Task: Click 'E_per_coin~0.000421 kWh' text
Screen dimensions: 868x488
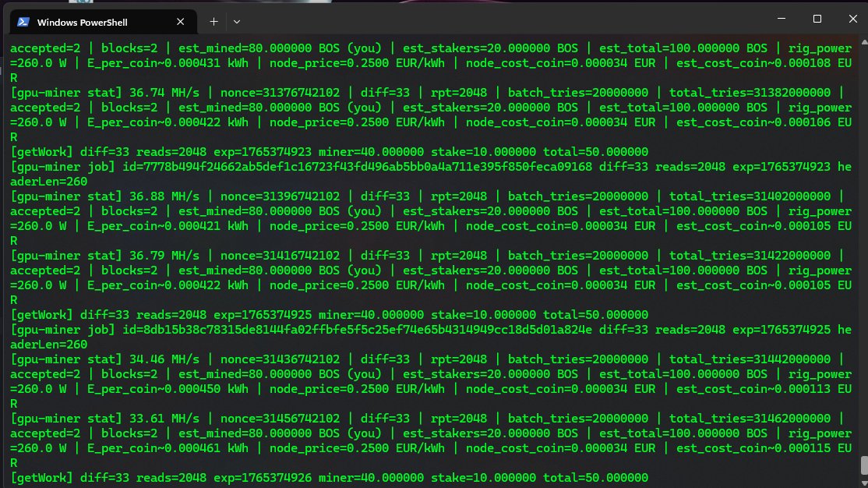Action: pyautogui.click(x=168, y=226)
